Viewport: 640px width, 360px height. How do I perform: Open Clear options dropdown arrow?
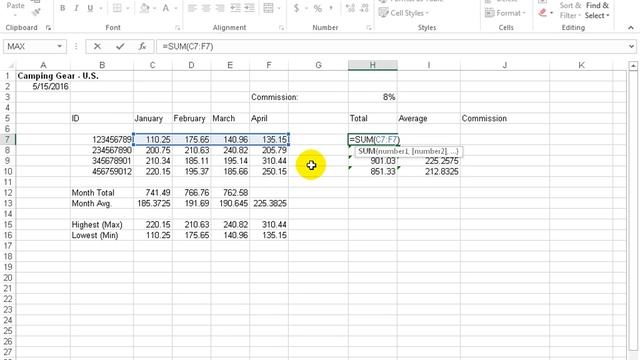pos(551,13)
